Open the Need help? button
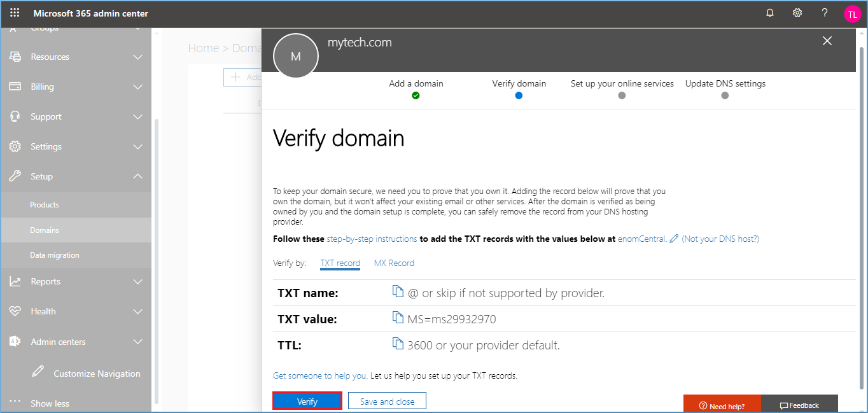Viewport: 868px width, 413px height. pyautogui.click(x=722, y=404)
